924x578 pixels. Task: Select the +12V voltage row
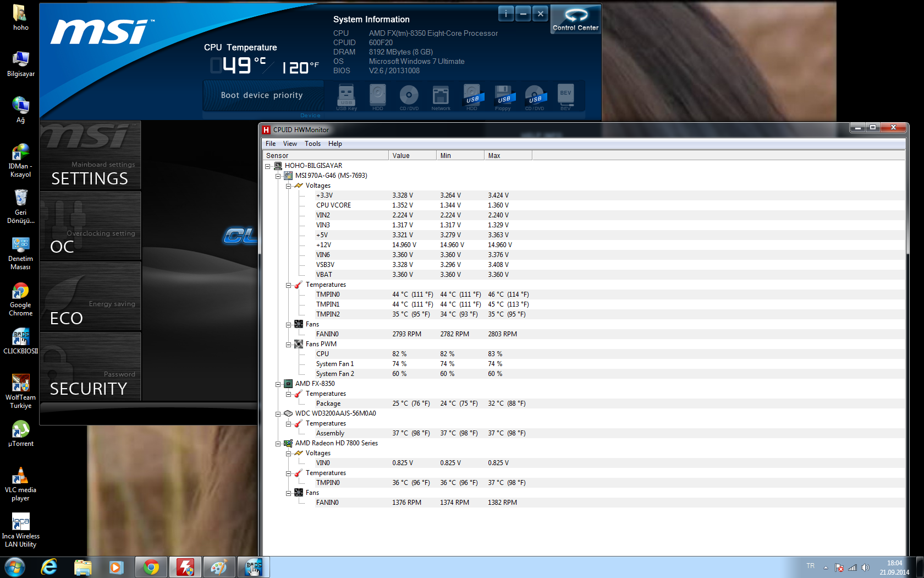click(x=584, y=245)
